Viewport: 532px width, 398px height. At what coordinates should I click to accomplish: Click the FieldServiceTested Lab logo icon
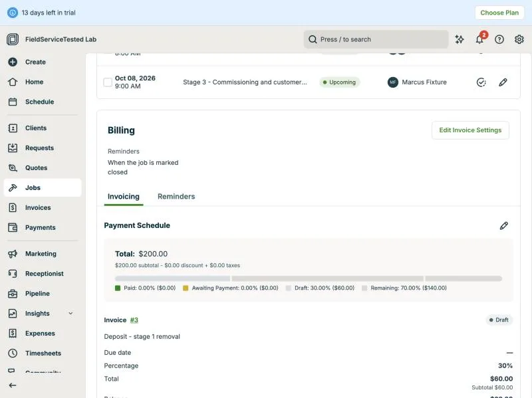[x=13, y=39]
